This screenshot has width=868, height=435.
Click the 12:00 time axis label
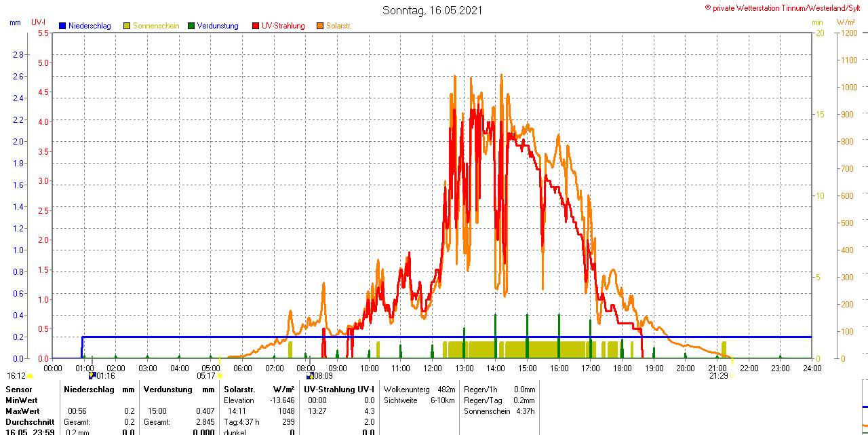coord(432,368)
